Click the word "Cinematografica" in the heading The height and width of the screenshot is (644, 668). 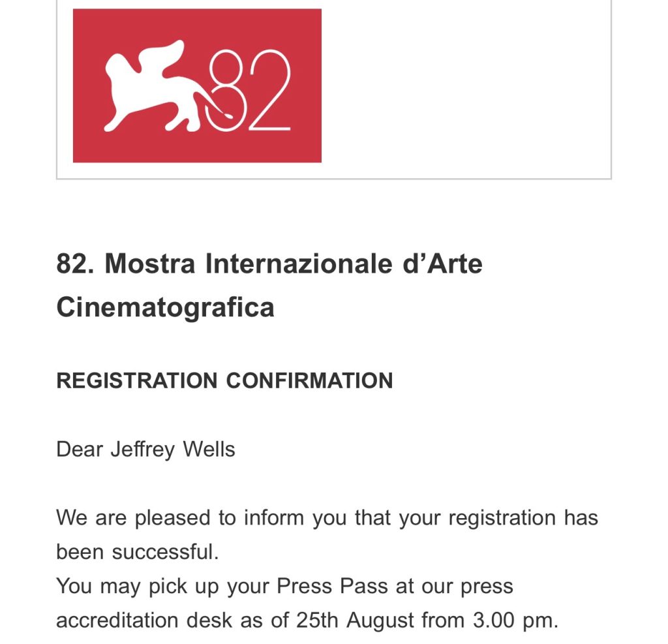click(165, 307)
